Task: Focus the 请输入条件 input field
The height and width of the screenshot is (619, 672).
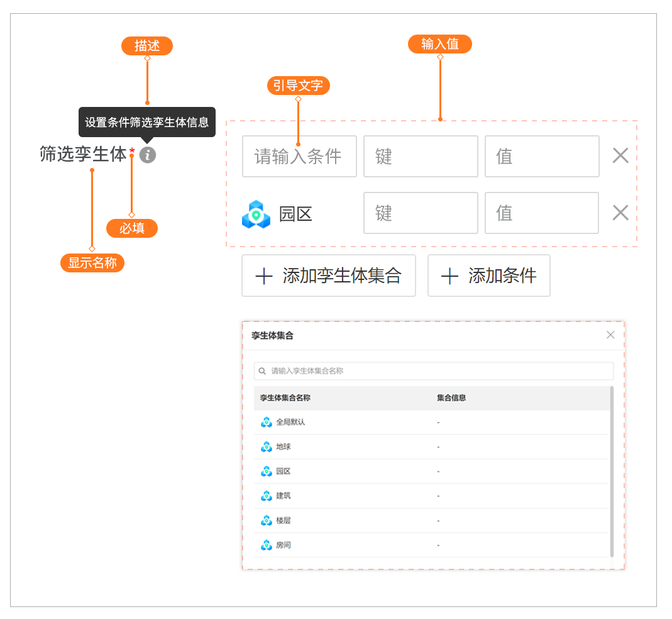Action: [299, 156]
